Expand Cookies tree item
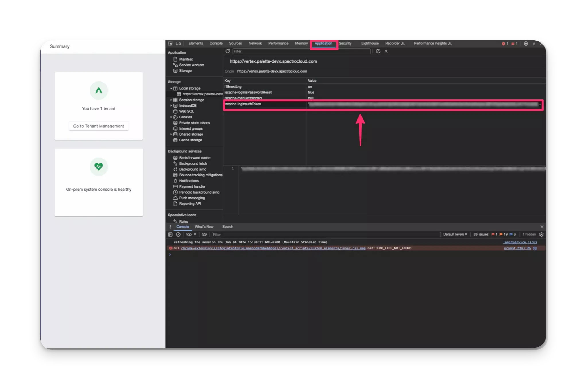This screenshot has width=588, height=390. point(172,117)
